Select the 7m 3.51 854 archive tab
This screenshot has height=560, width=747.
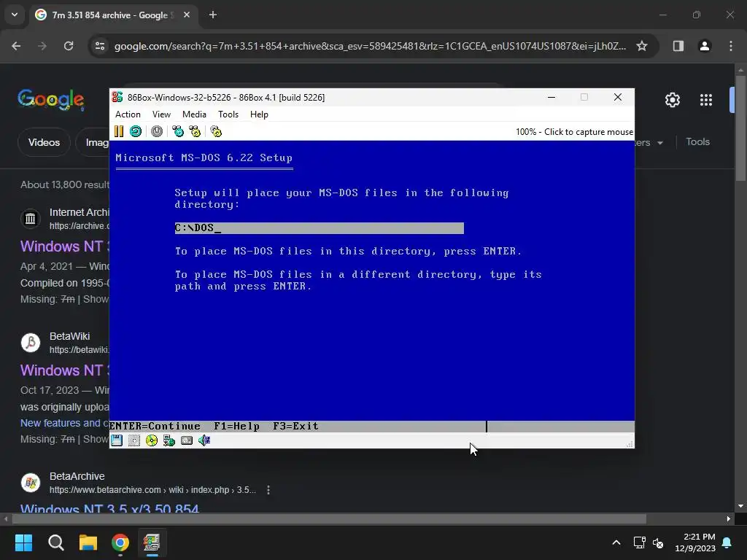pyautogui.click(x=112, y=15)
